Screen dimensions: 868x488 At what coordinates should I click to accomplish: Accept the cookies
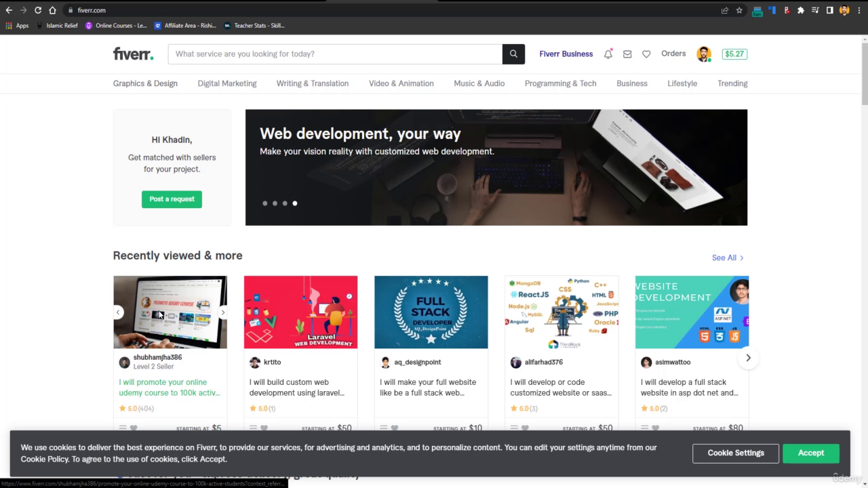click(811, 453)
